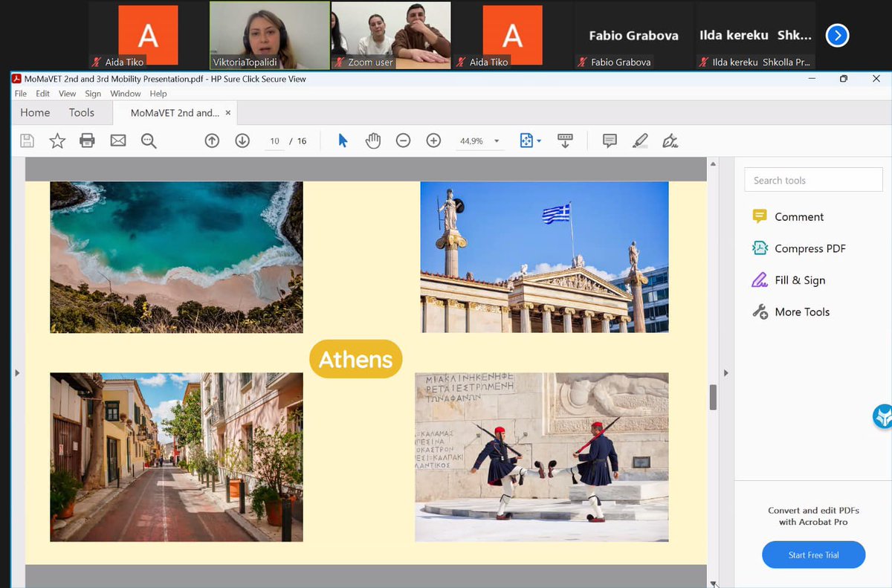
Task: Expand the zoom level dropdown arrow
Action: point(497,141)
